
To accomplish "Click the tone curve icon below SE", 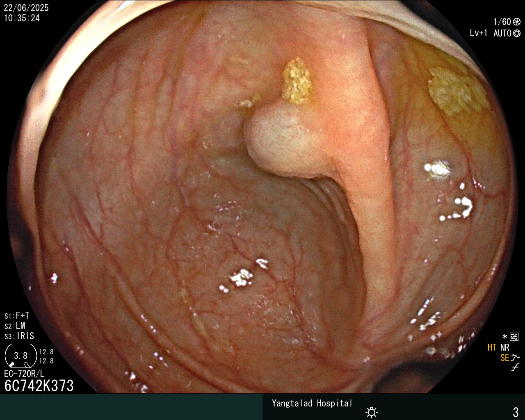I will (516, 367).
